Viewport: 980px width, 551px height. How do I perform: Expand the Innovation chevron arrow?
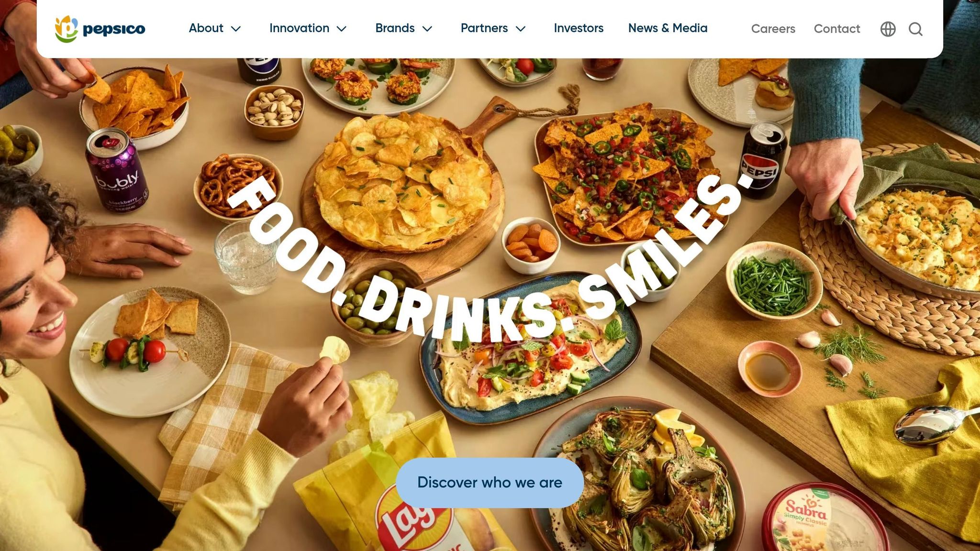pos(342,29)
